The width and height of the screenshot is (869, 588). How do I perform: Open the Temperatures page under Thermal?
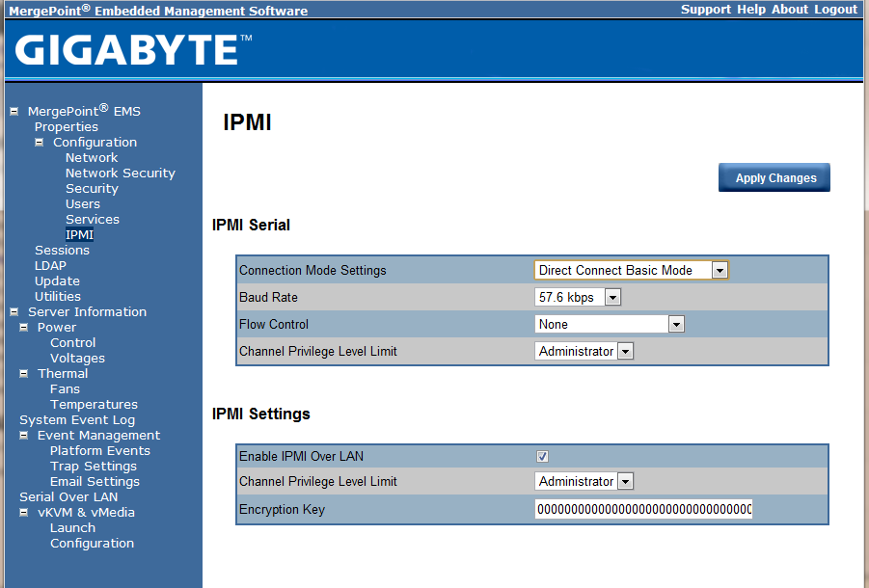tap(94, 405)
